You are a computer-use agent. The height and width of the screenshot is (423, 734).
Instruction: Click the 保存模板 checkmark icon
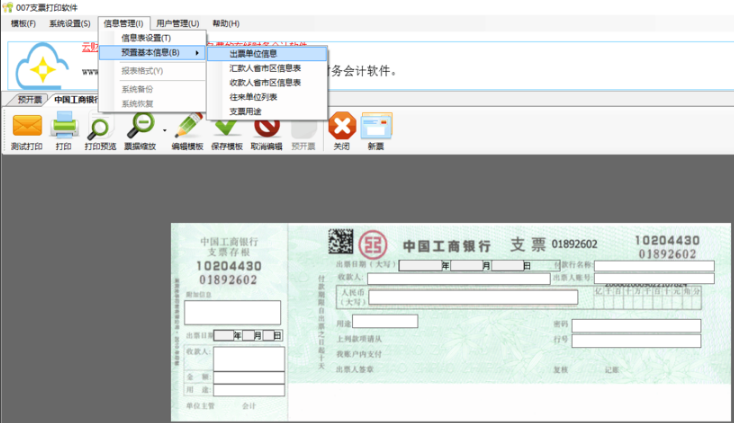[x=227, y=127]
